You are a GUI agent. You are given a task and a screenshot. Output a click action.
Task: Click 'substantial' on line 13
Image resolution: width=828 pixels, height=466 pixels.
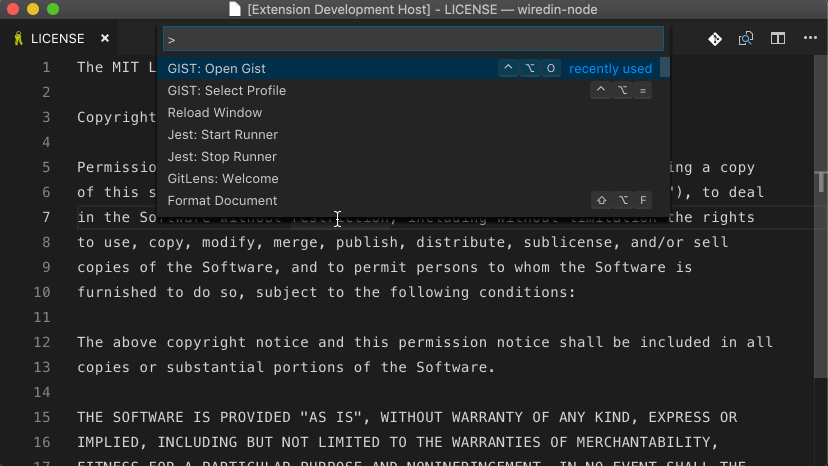click(x=215, y=367)
